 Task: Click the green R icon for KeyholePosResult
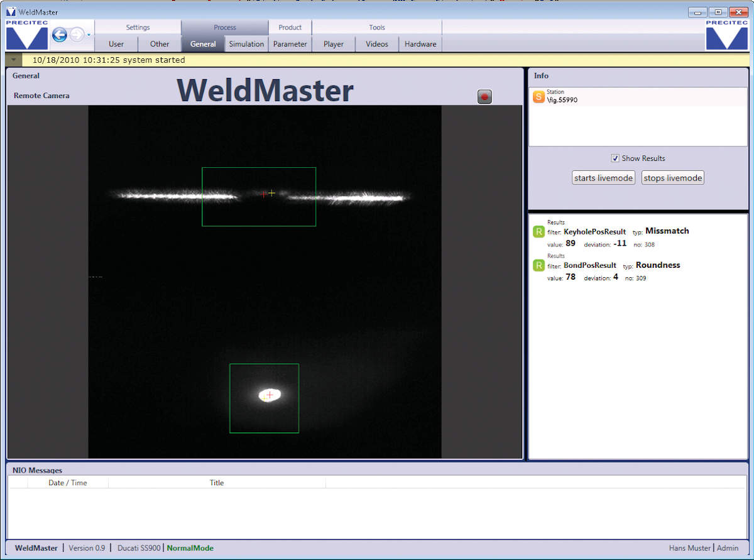[x=538, y=232]
